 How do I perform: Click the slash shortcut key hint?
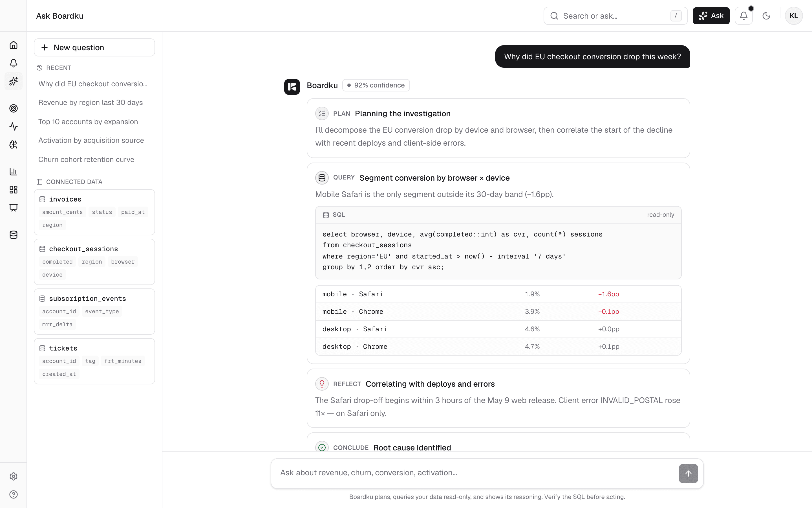click(x=676, y=16)
